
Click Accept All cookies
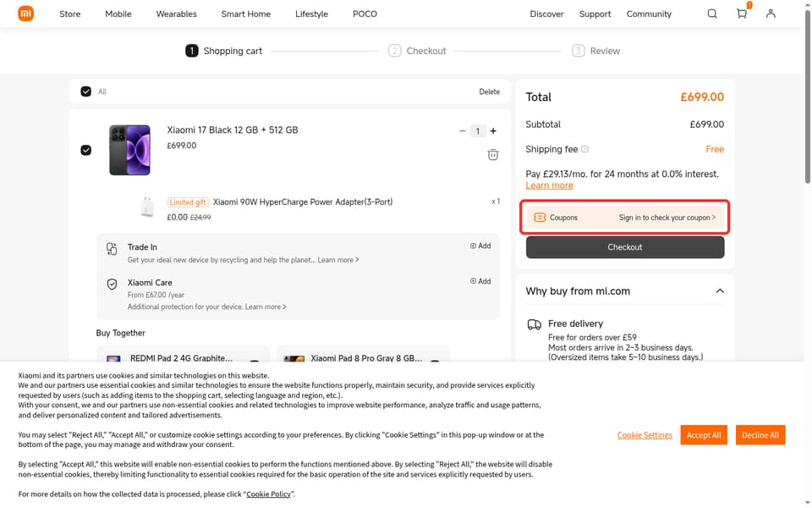(704, 435)
